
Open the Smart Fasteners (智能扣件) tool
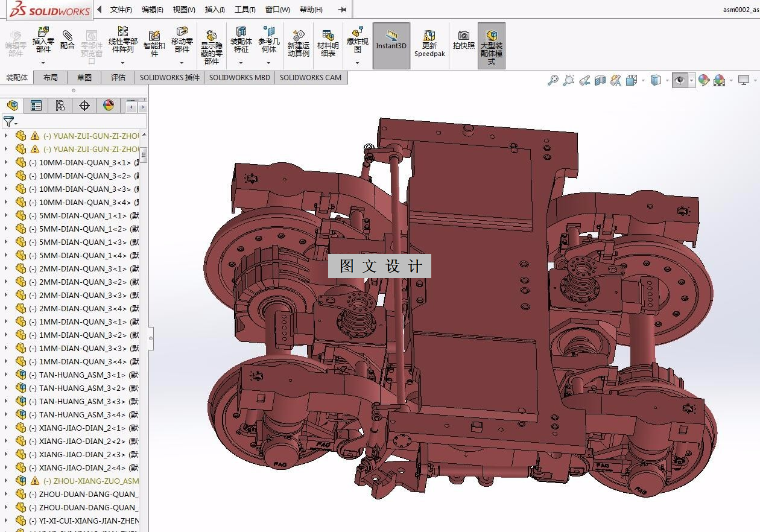[x=154, y=42]
